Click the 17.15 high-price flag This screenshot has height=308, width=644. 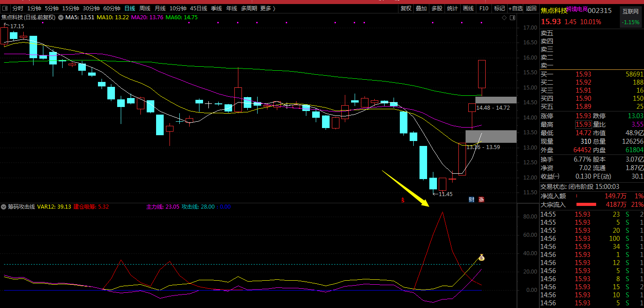point(17,26)
